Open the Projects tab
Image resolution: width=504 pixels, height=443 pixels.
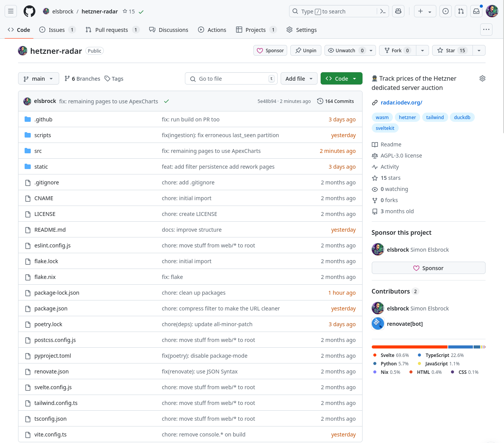tap(256, 30)
